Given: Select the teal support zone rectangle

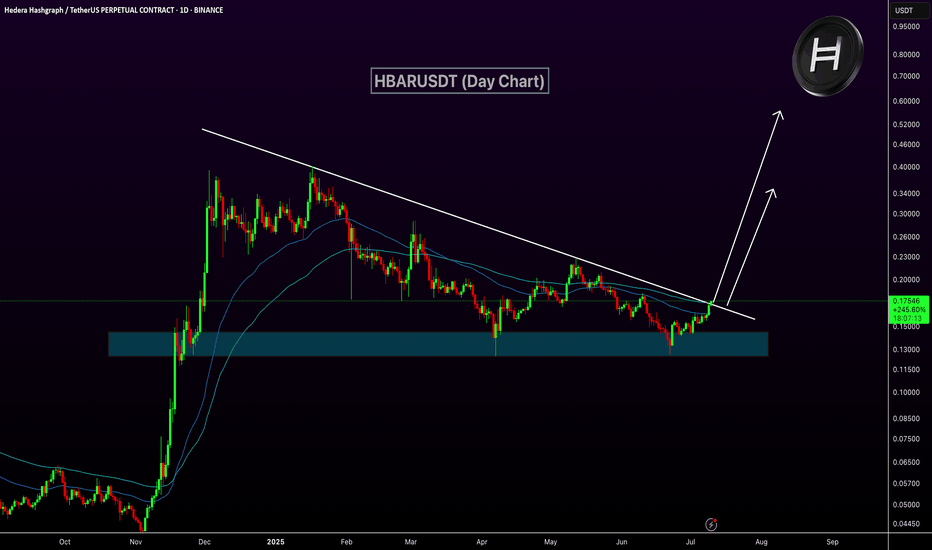Looking at the screenshot, I should [x=438, y=344].
